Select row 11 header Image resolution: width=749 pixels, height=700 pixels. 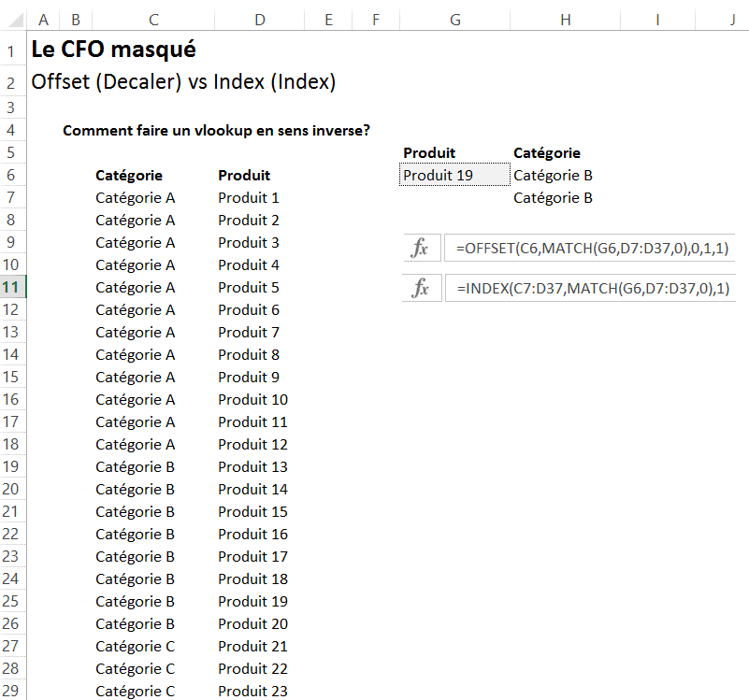(x=13, y=287)
